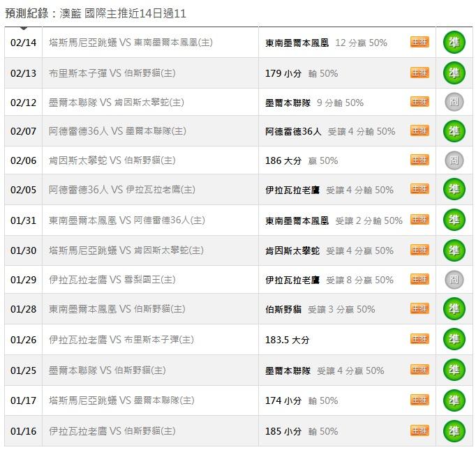Click the green 準 badge in the 01/28 row
Image resolution: width=476 pixels, height=450 pixels.
pyautogui.click(x=454, y=309)
